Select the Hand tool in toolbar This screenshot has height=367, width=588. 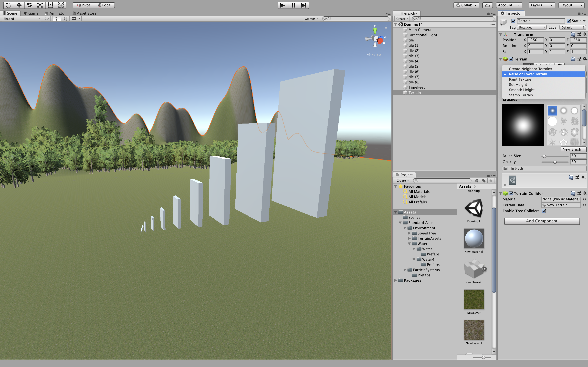pos(8,5)
